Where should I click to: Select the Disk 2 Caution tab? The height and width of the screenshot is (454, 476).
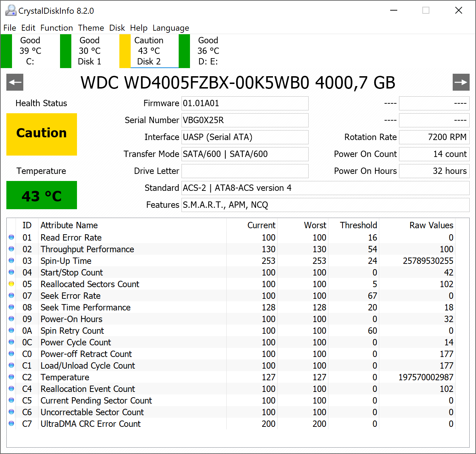coord(149,51)
